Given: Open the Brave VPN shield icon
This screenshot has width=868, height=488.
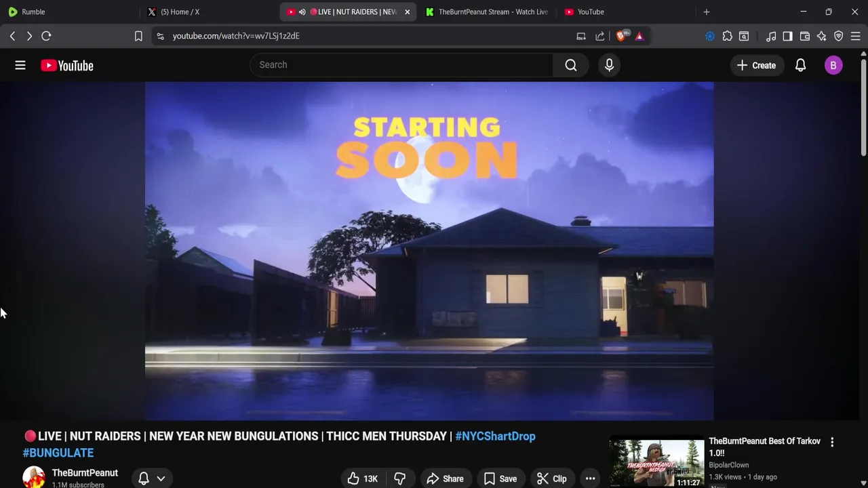Looking at the screenshot, I should click(x=839, y=36).
